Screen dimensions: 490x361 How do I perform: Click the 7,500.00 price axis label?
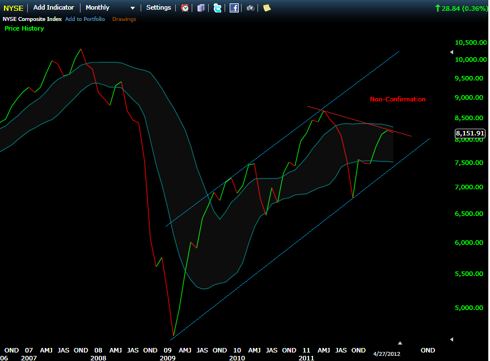[x=469, y=163]
